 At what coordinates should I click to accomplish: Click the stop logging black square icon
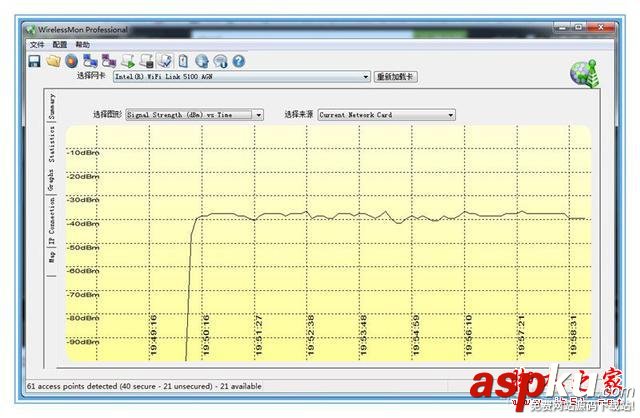(147, 61)
